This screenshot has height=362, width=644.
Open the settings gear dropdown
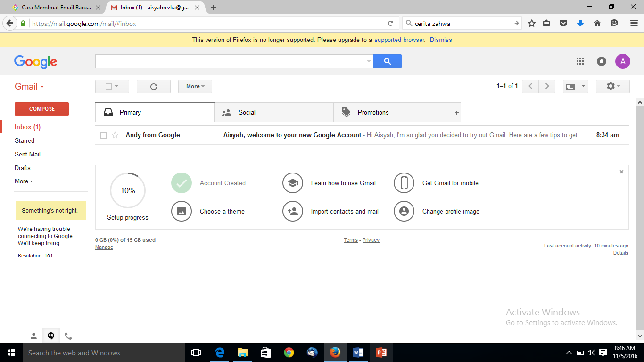coord(613,86)
